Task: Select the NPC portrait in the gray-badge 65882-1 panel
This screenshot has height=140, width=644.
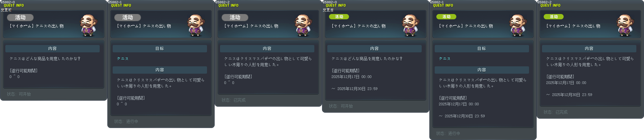Action: [x=196, y=25]
